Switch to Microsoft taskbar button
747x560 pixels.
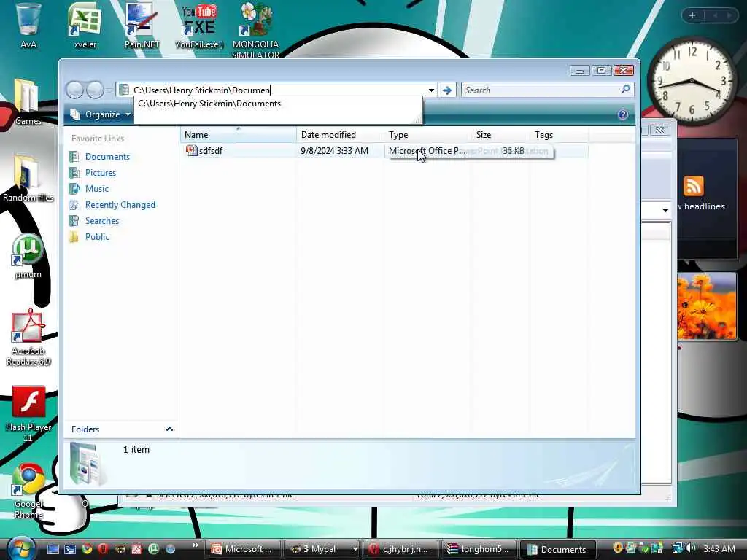(x=242, y=549)
